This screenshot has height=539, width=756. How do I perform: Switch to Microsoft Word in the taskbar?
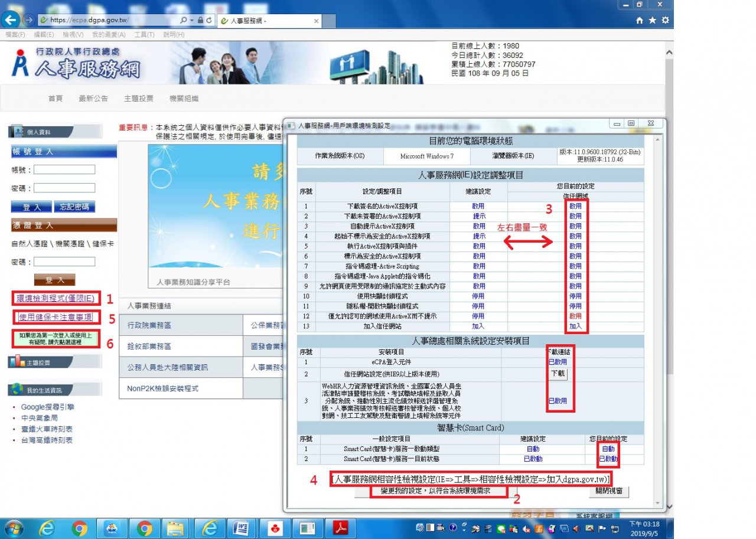(x=241, y=527)
